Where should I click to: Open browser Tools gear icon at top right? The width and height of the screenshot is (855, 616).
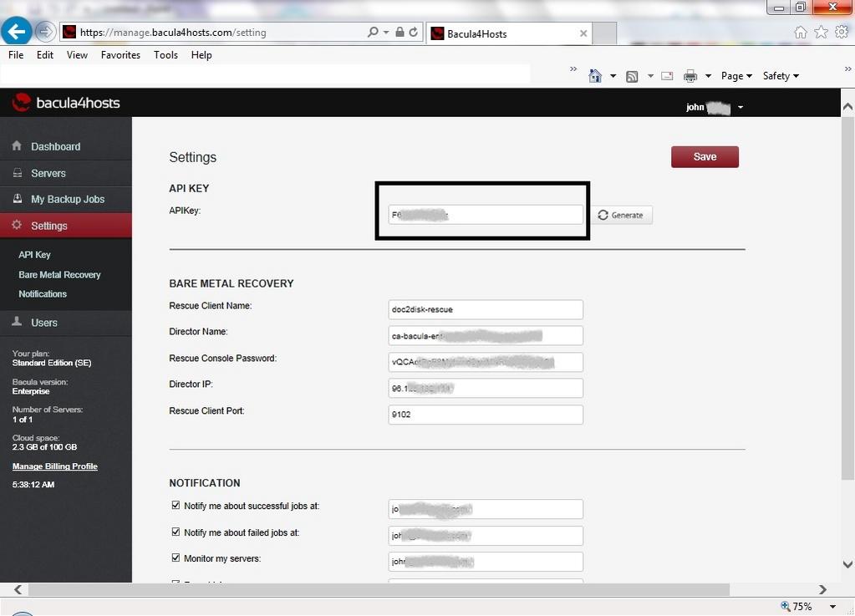tap(842, 32)
